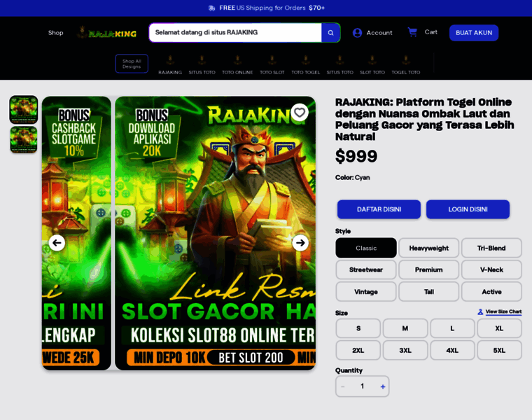Select the Premium style option
This screenshot has width=532, height=420.
(x=428, y=269)
